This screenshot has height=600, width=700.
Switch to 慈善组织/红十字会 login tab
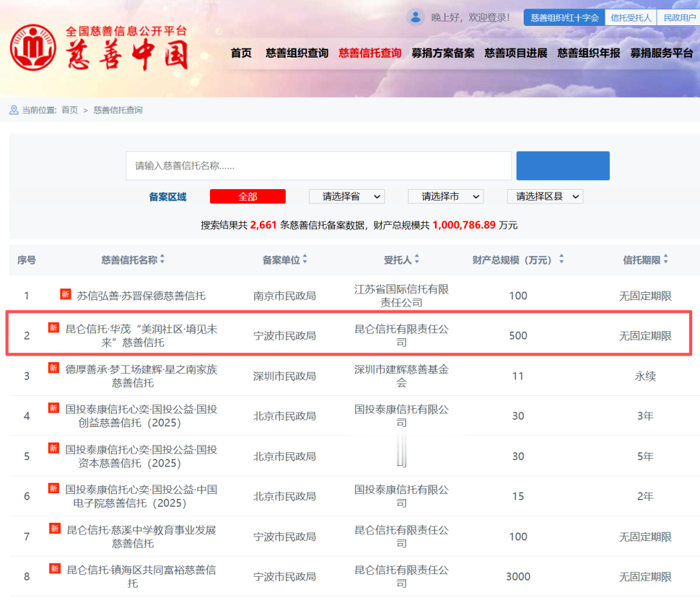(x=565, y=17)
